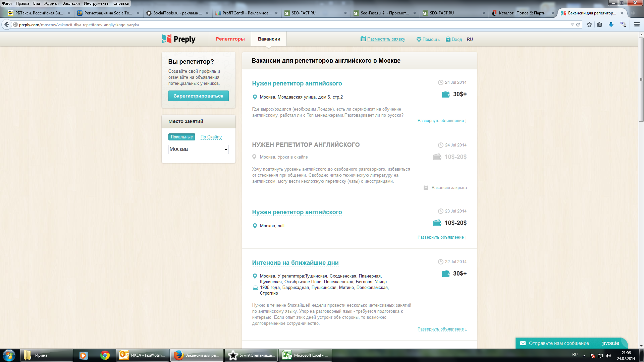Open the Разместить заявку link

tap(386, 39)
